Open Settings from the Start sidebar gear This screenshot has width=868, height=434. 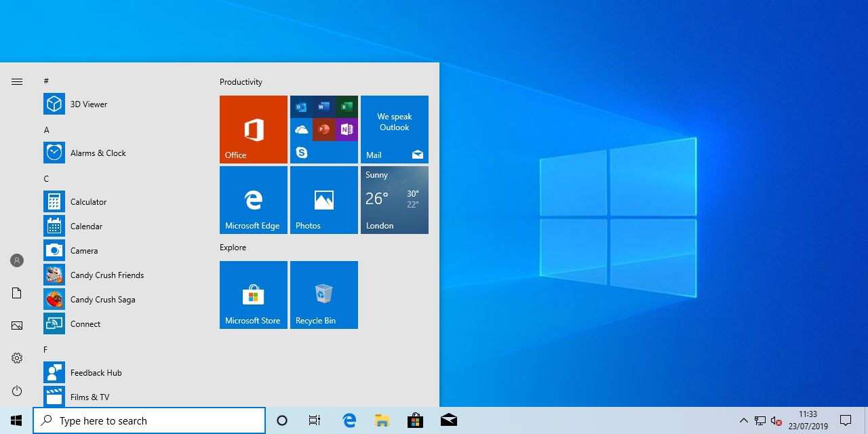(x=16, y=358)
